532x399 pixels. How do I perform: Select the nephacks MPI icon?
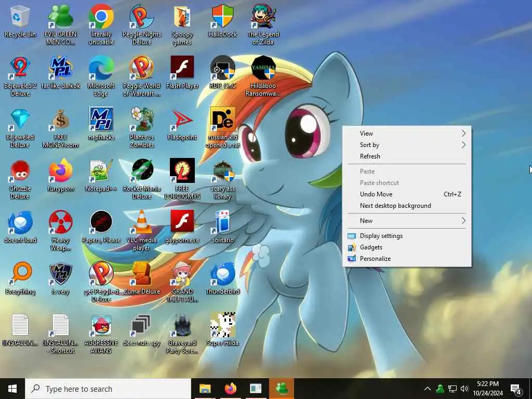101,124
